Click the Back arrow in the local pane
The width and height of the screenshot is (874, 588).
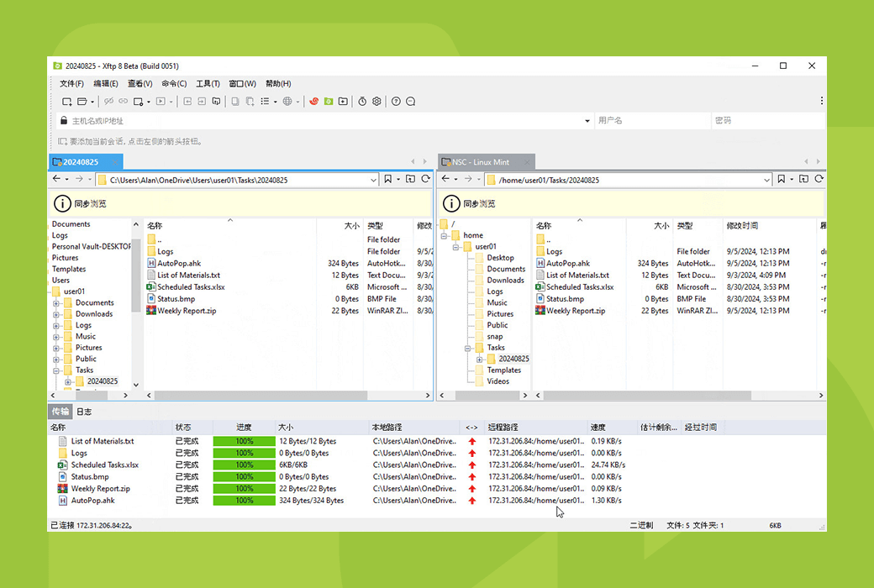tap(56, 179)
